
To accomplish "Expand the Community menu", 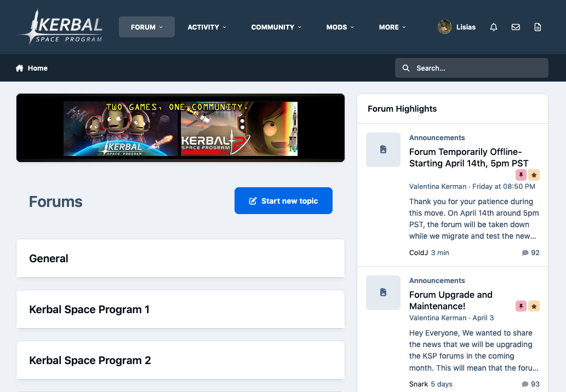I will coord(276,27).
